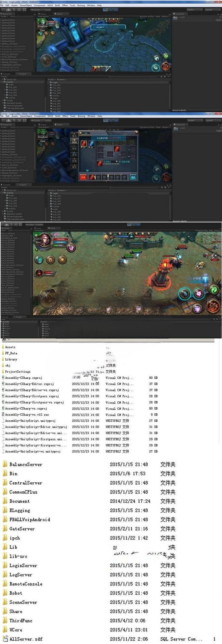Click the red button at the shop dialog's bottom left
The height and width of the screenshot is (644, 222).
pos(83,177)
